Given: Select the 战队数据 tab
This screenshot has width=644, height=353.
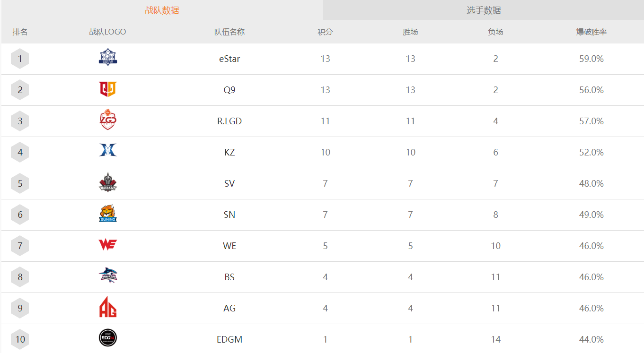Looking at the screenshot, I should coord(162,10).
